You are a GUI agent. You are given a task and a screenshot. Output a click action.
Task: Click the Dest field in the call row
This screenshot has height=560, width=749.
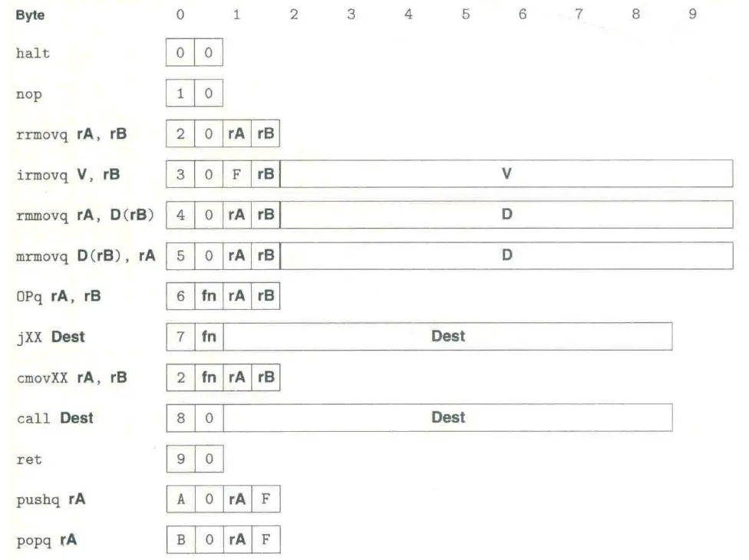[448, 418]
